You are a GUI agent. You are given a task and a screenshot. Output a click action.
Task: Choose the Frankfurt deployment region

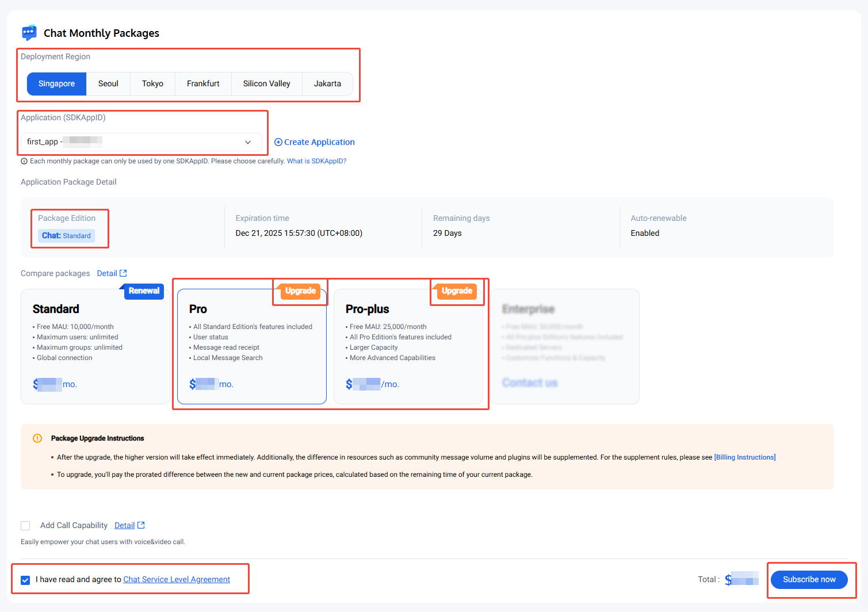[203, 84]
